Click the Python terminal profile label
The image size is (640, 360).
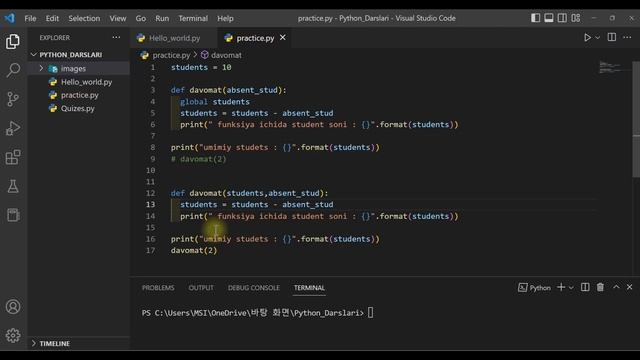click(534, 288)
